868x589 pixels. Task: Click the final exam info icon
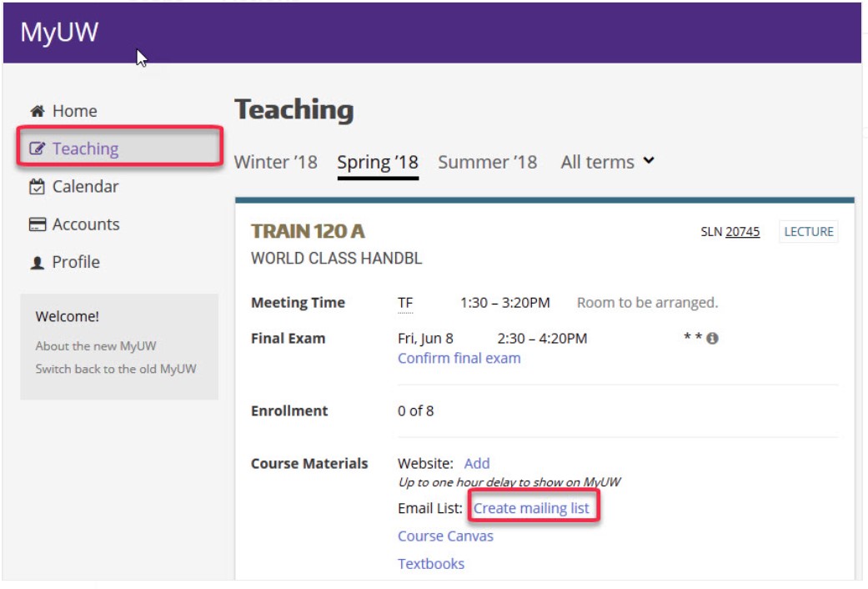click(x=712, y=339)
